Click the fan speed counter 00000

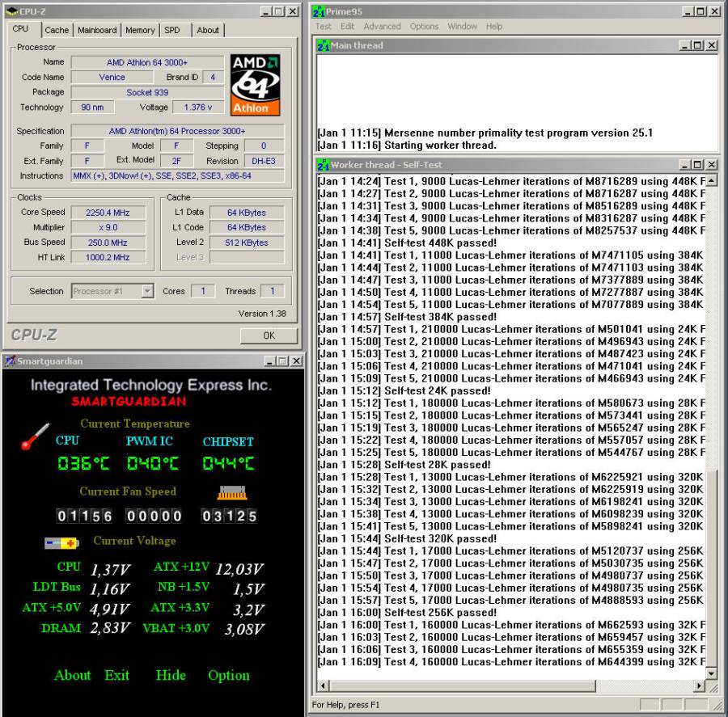coord(154,516)
